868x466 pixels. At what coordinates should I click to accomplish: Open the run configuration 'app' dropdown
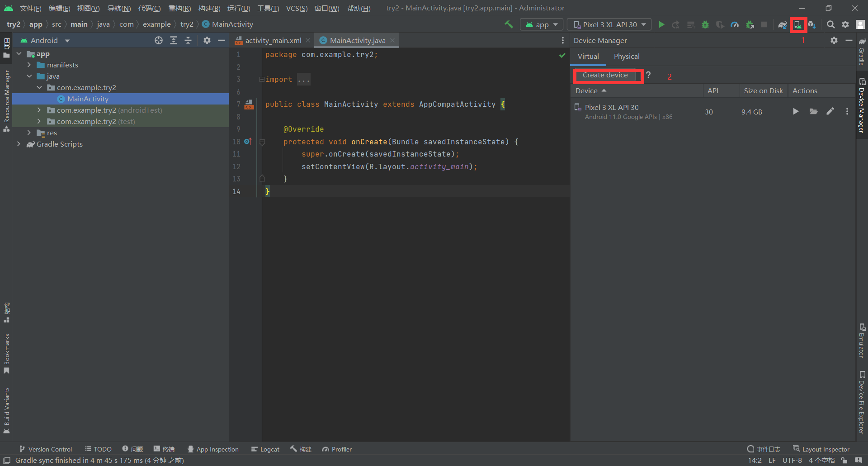click(x=541, y=24)
